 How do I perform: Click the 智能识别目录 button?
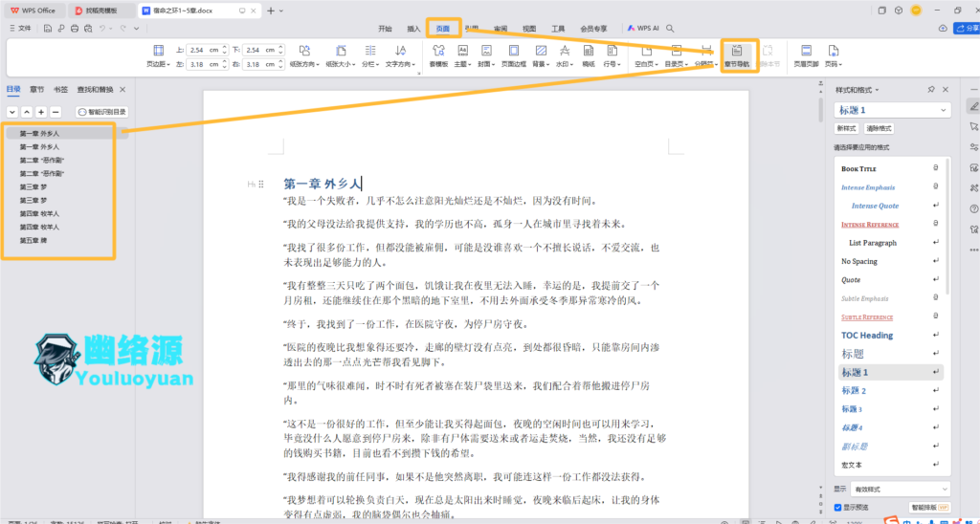click(101, 112)
